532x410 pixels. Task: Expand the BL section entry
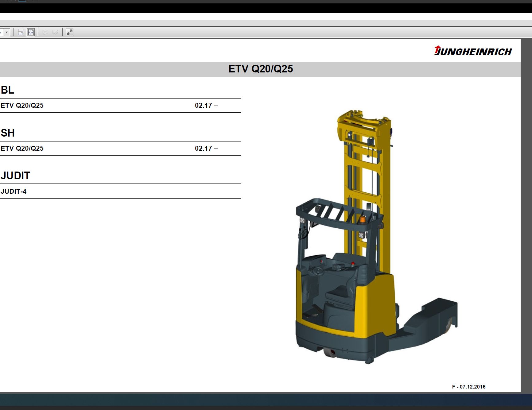click(x=8, y=90)
